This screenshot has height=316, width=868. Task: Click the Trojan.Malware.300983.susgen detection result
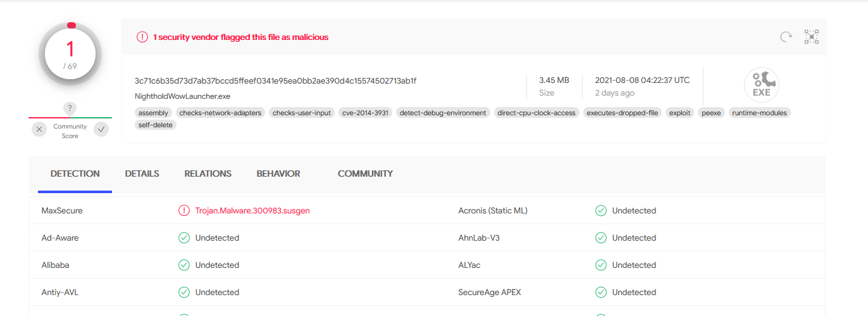tap(252, 211)
